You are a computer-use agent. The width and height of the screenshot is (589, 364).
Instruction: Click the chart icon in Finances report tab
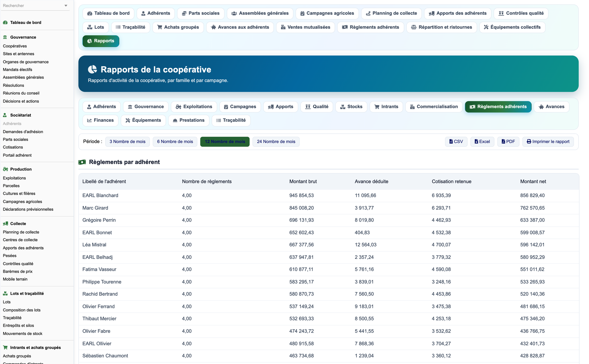pyautogui.click(x=90, y=120)
